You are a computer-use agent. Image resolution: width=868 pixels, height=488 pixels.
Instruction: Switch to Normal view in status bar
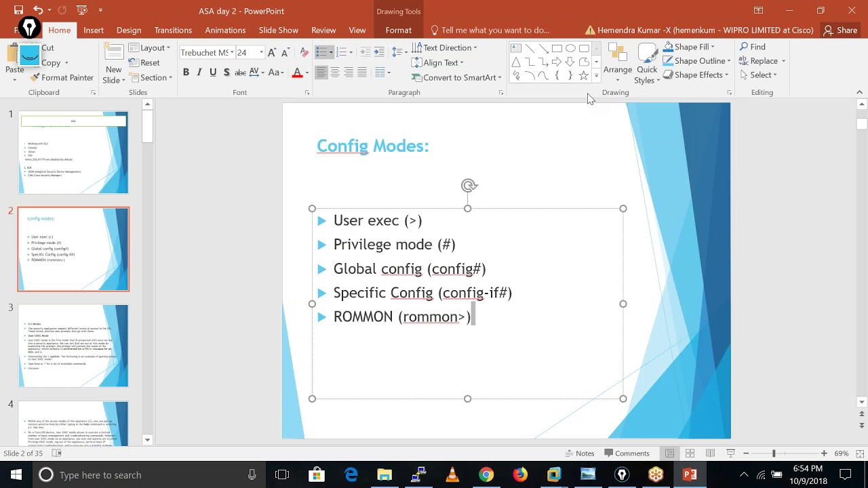click(669, 453)
